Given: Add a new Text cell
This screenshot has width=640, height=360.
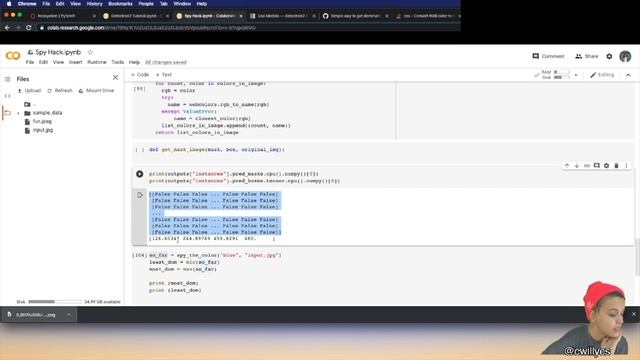Looking at the screenshot, I should point(164,75).
